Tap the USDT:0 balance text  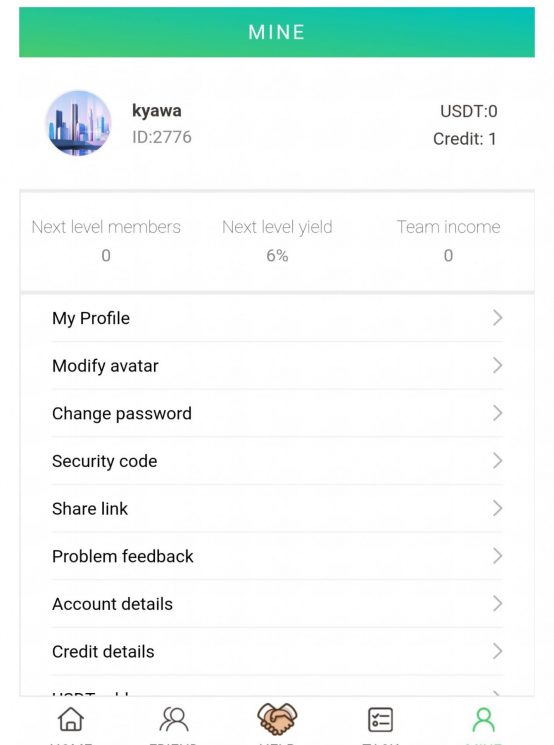point(468,111)
